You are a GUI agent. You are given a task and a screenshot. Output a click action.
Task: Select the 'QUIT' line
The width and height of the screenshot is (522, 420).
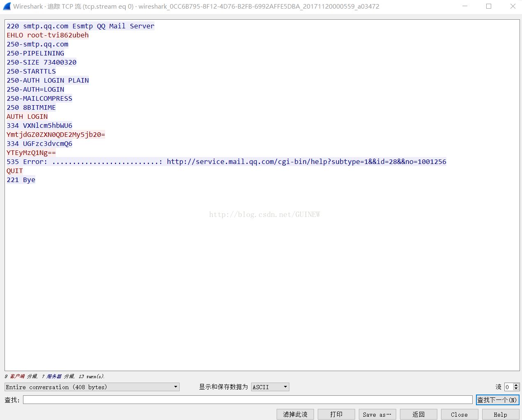15,171
